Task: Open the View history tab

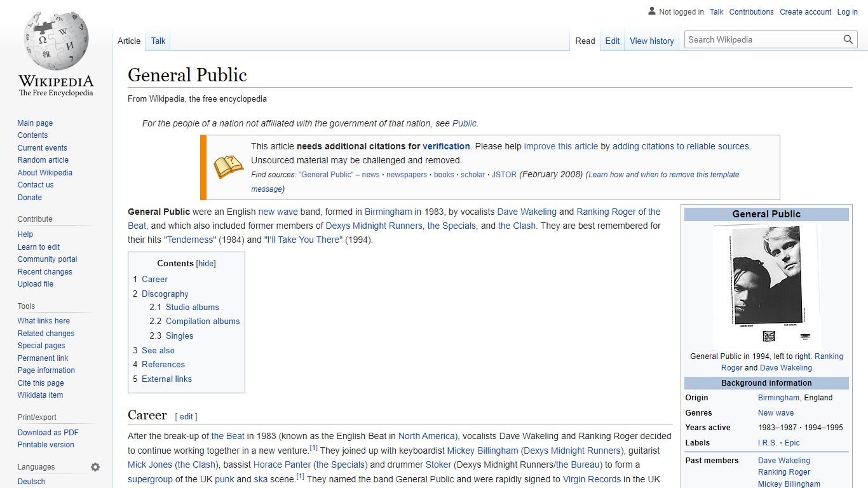Action: 651,41
